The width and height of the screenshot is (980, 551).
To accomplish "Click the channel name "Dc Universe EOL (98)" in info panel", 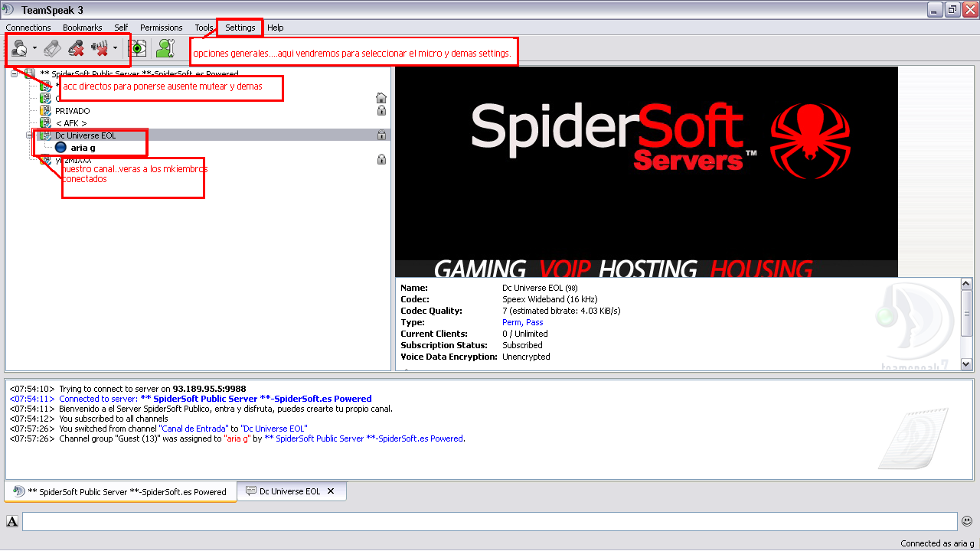I will click(540, 288).
